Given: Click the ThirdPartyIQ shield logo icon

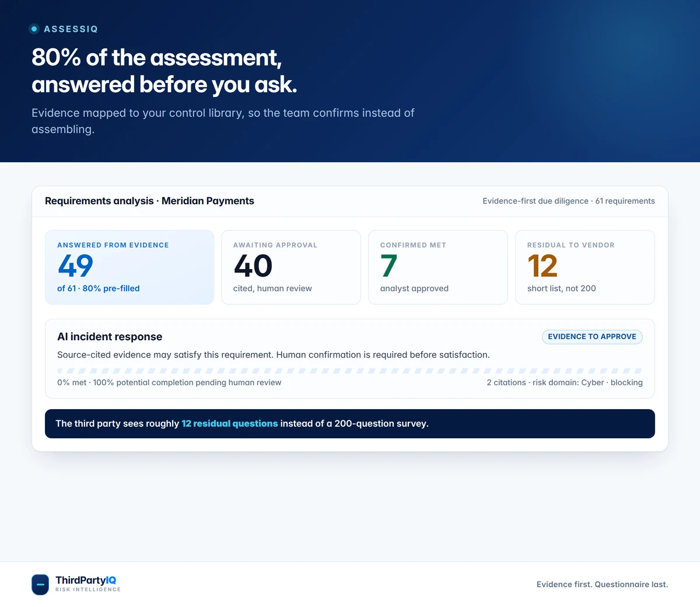Looking at the screenshot, I should tap(40, 584).
